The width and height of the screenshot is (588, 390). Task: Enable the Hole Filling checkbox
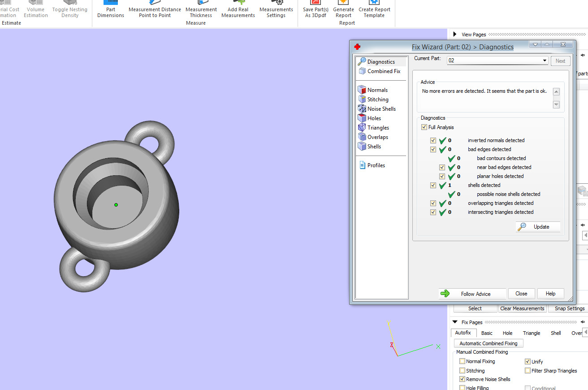point(462,388)
